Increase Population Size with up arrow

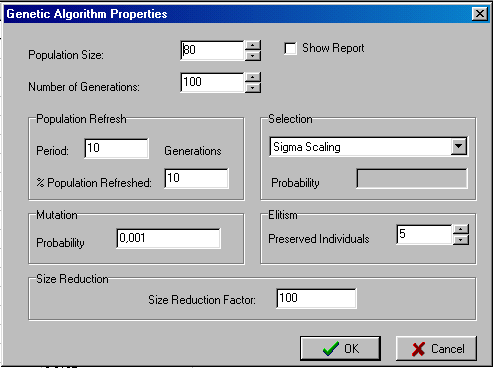point(253,45)
